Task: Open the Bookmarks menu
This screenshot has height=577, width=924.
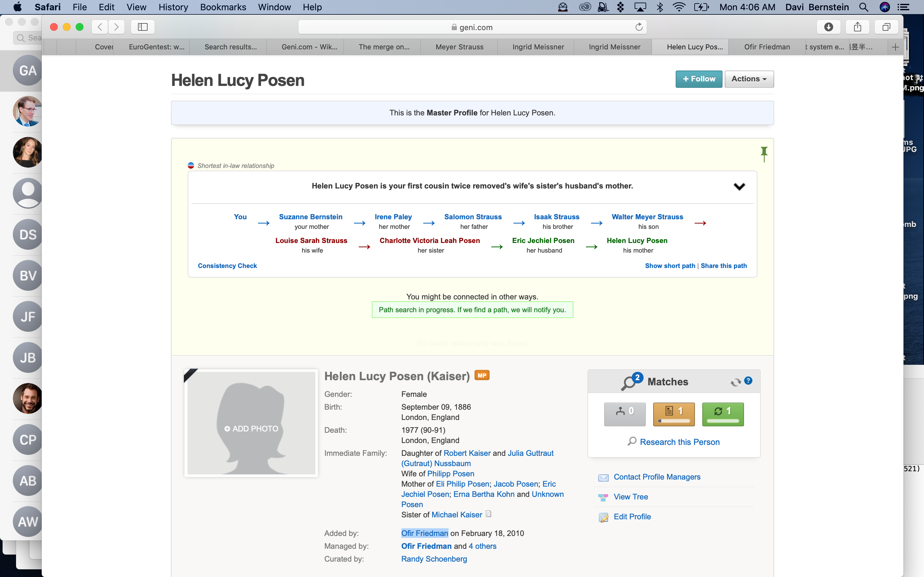Action: pyautogui.click(x=223, y=7)
